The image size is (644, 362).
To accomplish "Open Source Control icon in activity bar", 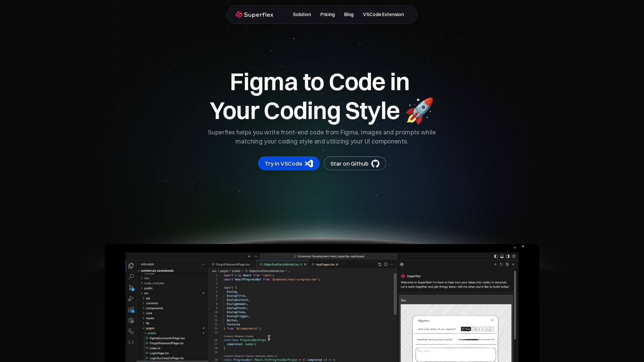I will tap(131, 288).
